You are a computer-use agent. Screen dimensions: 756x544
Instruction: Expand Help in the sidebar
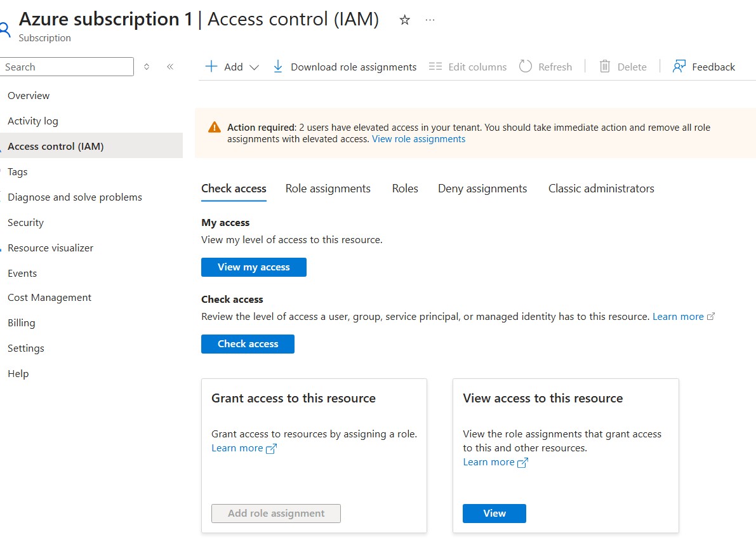tap(18, 374)
